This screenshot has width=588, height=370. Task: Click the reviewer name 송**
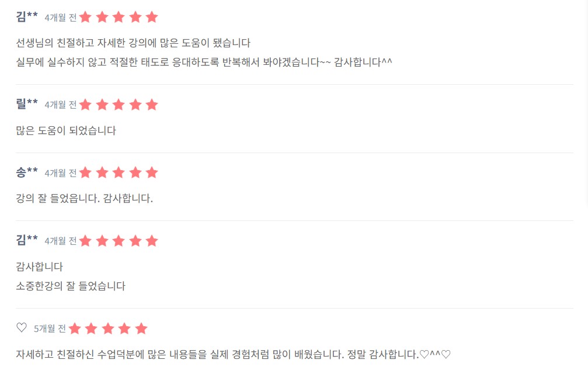coord(27,172)
